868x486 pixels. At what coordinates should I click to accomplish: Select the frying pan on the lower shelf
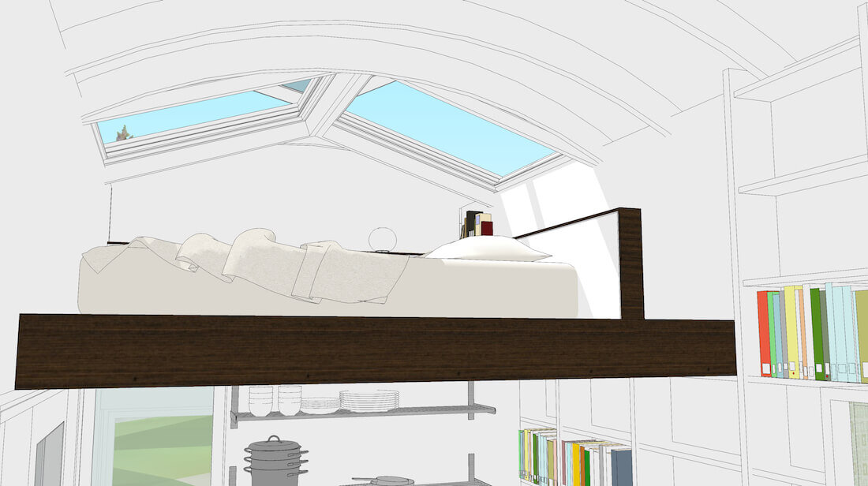(x=383, y=480)
